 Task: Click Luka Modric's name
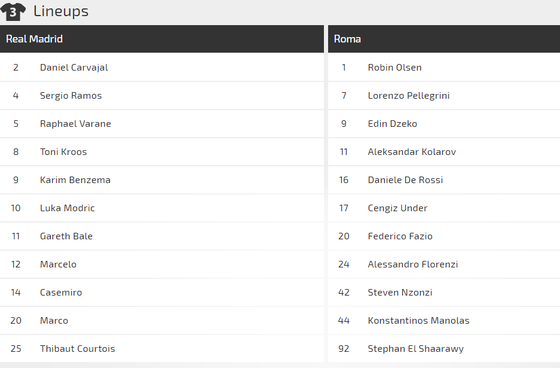coord(67,208)
